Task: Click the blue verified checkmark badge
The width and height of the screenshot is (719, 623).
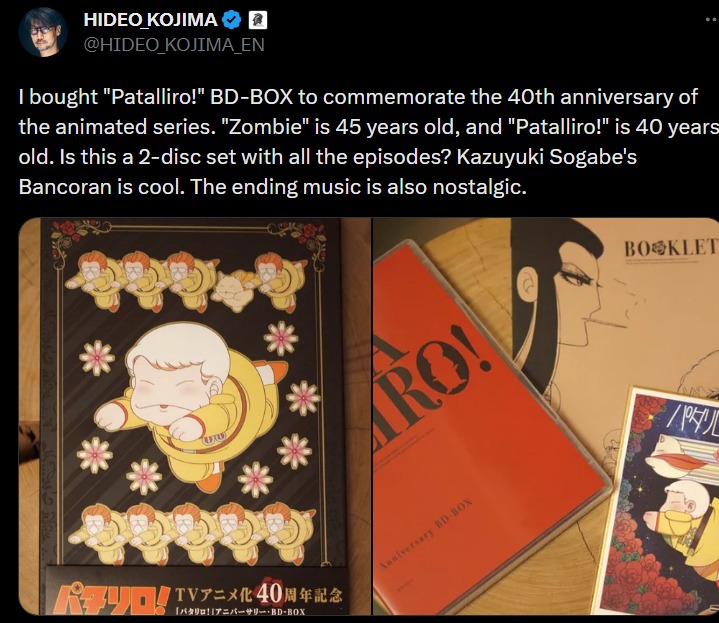Action: tap(232, 20)
